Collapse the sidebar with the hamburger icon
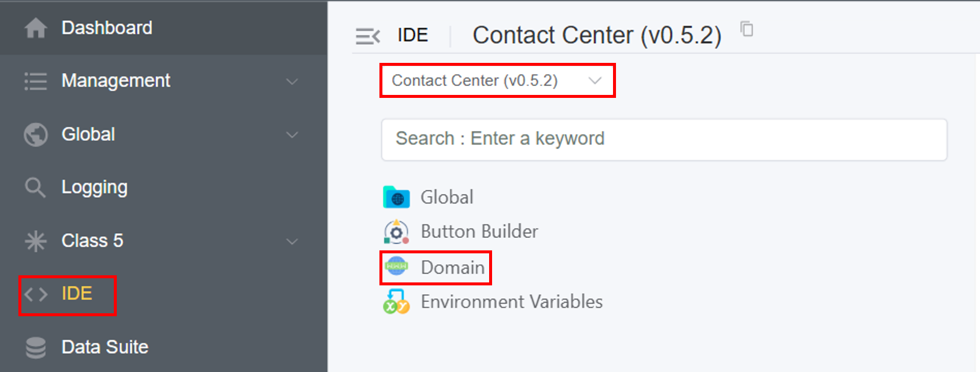980x372 pixels. (368, 36)
